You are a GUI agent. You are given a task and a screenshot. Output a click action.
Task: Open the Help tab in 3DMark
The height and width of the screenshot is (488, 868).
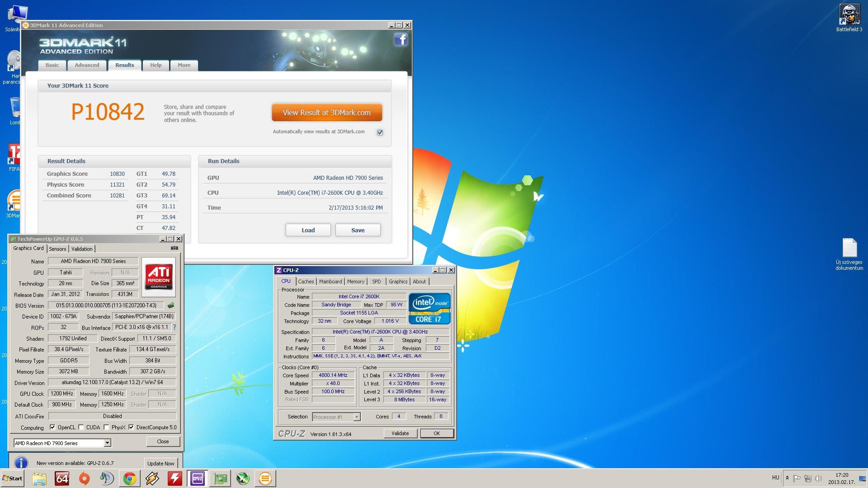tap(156, 65)
